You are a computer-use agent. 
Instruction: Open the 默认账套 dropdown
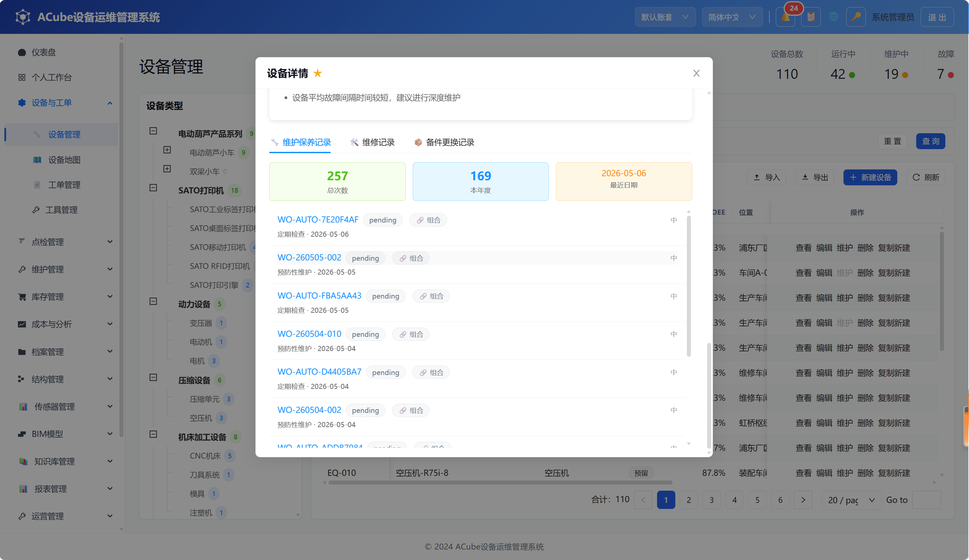coord(665,17)
